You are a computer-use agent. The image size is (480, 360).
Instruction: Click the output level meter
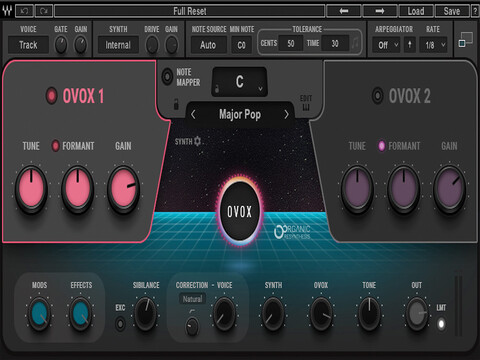pyautogui.click(x=459, y=306)
